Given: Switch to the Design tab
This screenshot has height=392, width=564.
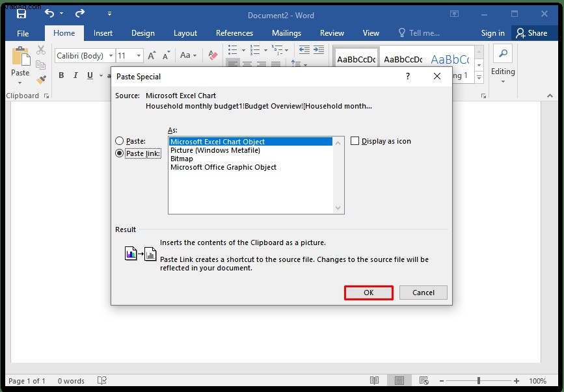Looking at the screenshot, I should click(x=143, y=33).
